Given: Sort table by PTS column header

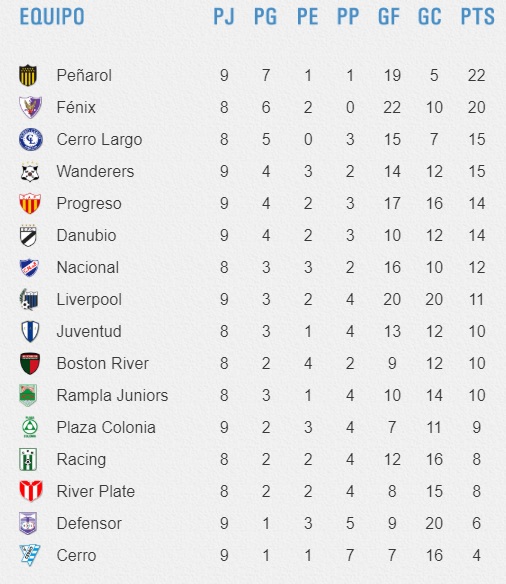Looking at the screenshot, I should [x=478, y=17].
